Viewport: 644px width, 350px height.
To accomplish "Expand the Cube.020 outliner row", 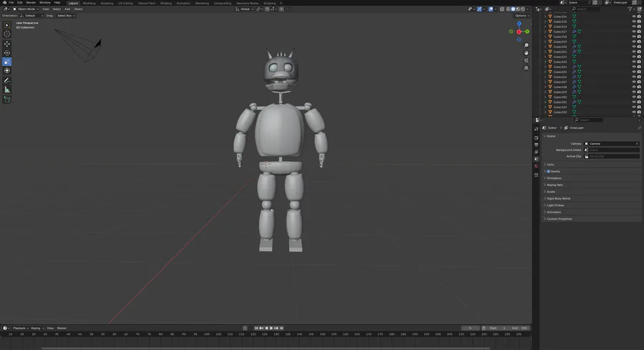I will pos(545,47).
